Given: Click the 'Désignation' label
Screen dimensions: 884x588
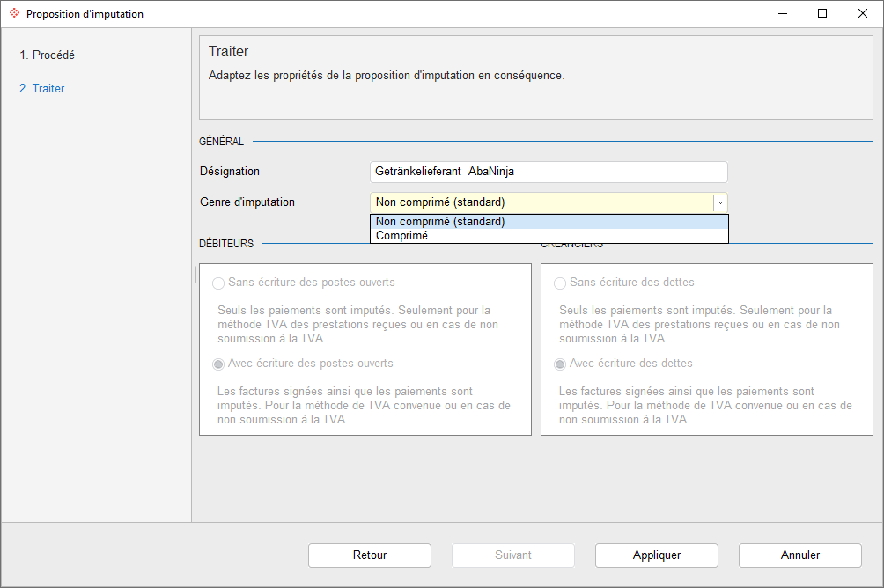Looking at the screenshot, I should (230, 172).
